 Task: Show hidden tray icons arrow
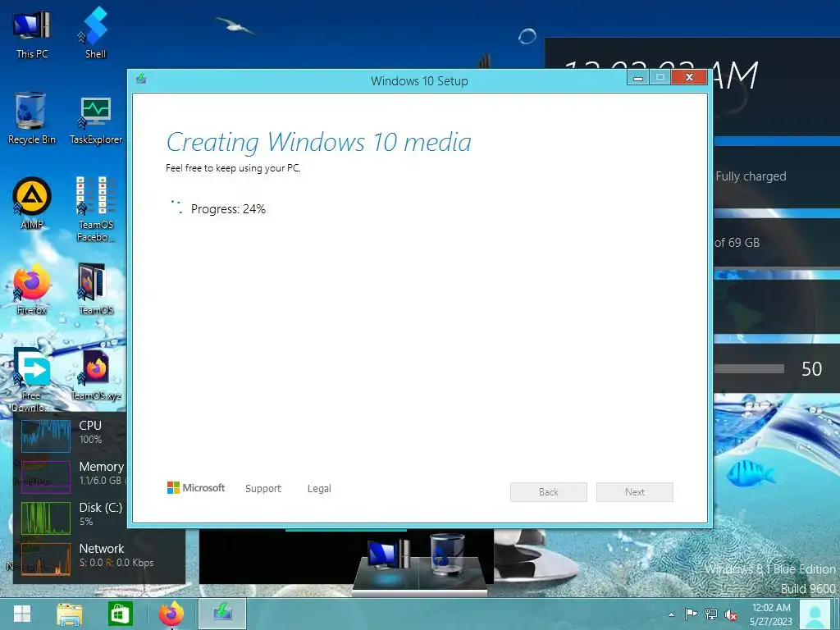tap(671, 614)
